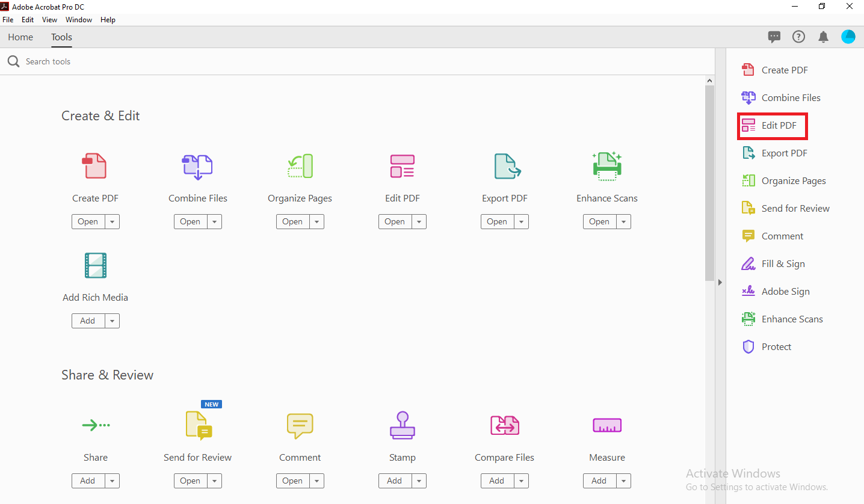The height and width of the screenshot is (504, 864).
Task: Select Create PDF in the right sidebar
Action: click(774, 70)
